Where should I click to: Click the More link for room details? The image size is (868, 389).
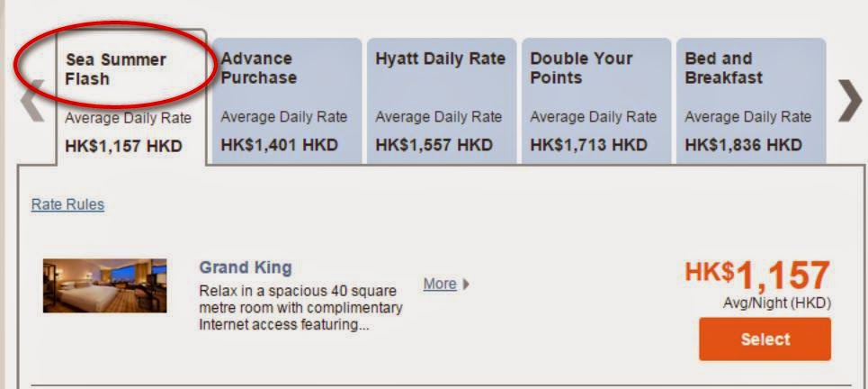(440, 285)
